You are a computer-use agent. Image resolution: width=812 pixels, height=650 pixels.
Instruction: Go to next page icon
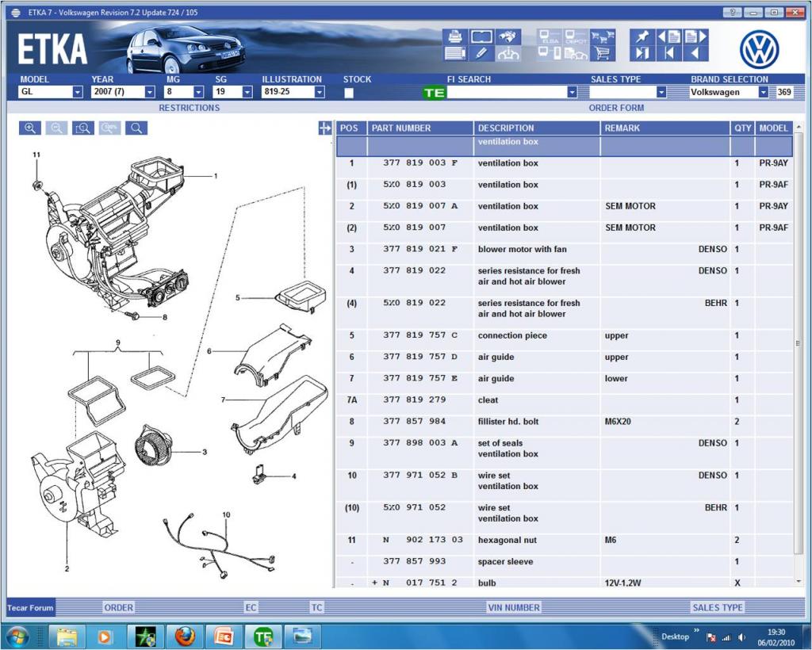tap(696, 36)
